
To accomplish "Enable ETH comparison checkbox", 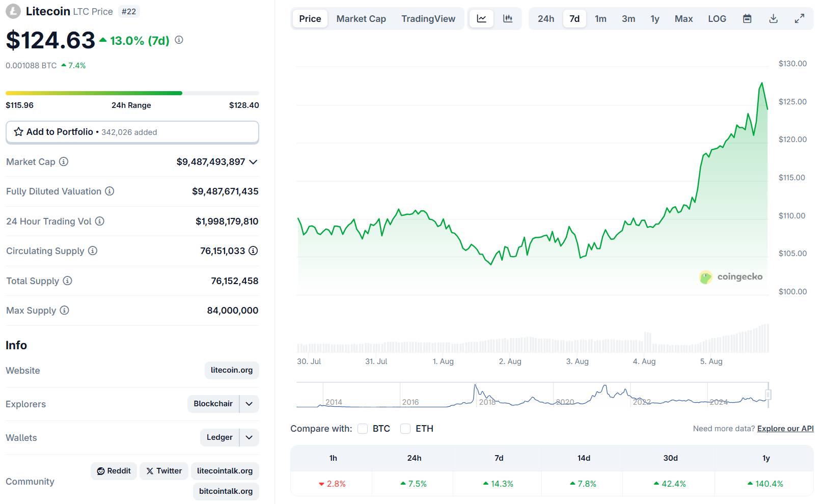I will coord(405,429).
